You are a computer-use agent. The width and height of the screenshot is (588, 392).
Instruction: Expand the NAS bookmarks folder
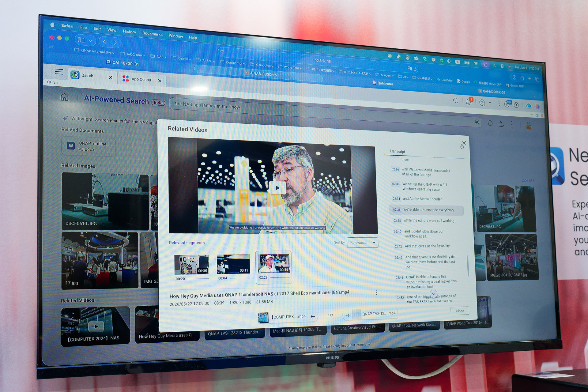pyautogui.click(x=158, y=56)
